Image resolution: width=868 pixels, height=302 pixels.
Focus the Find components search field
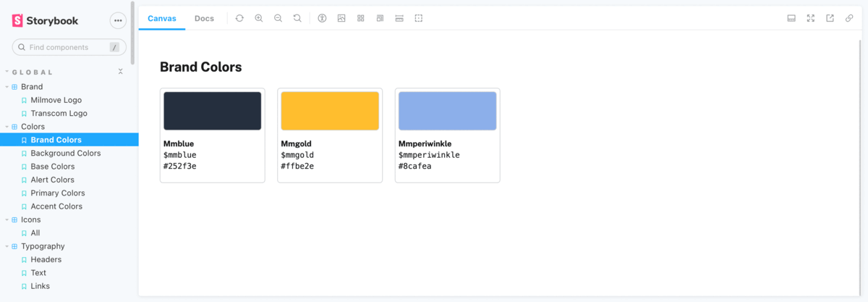tap(69, 47)
